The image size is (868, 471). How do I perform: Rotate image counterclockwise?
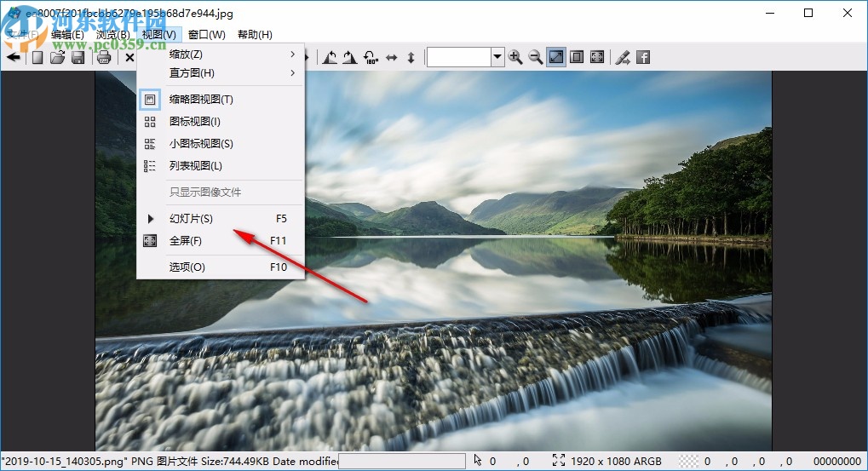point(330,57)
